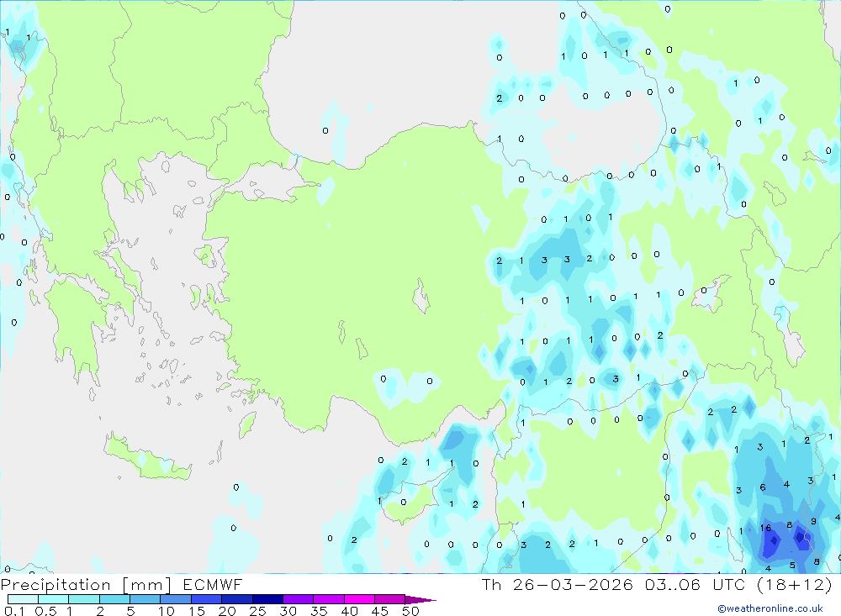Pick the 10–15 mm legend color swatch
Screen dimensions: 841x616
176,599
